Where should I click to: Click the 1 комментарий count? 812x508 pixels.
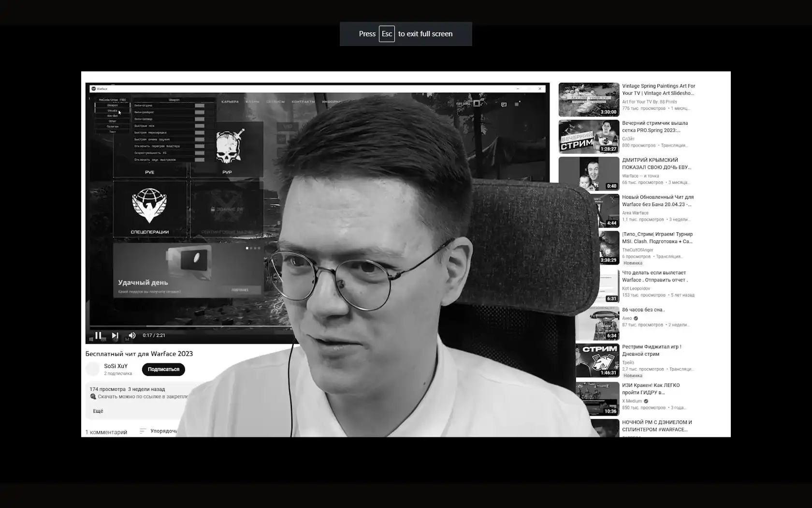coord(106,432)
